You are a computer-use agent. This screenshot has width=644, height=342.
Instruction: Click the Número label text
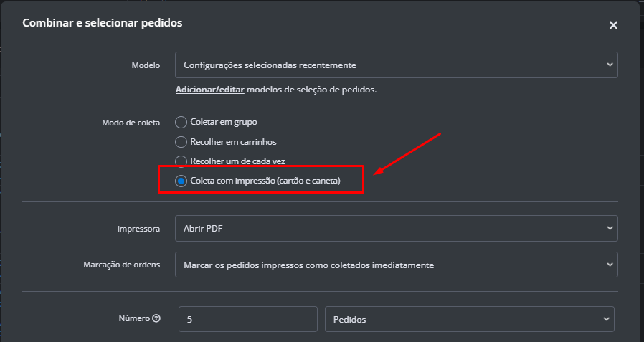click(x=134, y=318)
